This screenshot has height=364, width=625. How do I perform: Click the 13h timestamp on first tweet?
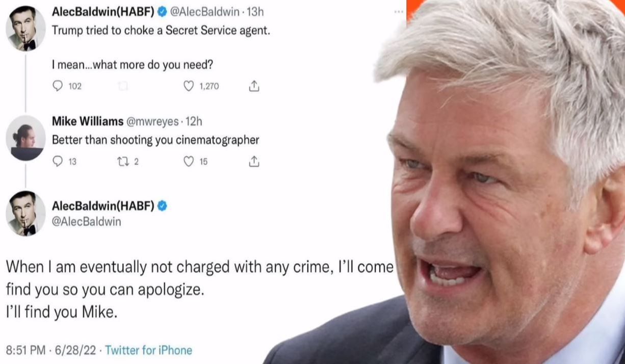(256, 11)
